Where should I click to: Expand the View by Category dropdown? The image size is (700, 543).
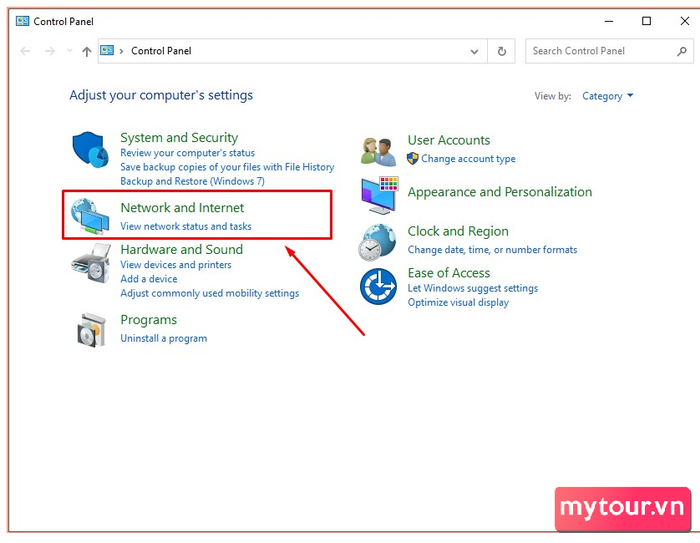pyautogui.click(x=607, y=96)
